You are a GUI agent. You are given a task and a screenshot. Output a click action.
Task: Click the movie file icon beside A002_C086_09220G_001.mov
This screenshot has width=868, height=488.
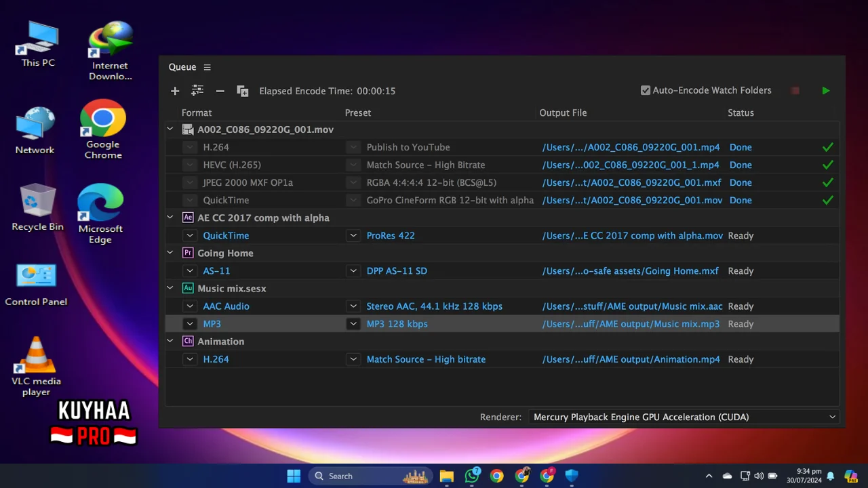tap(188, 129)
